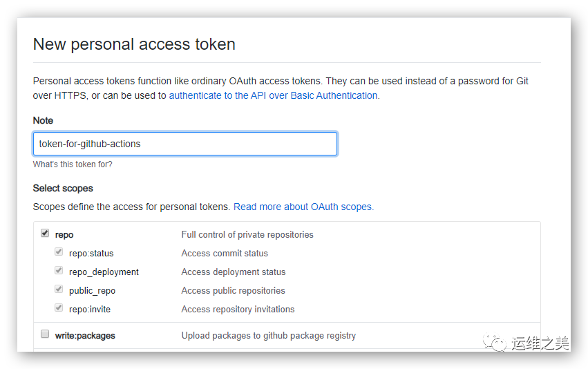The image size is (588, 369).
Task: Open the Basic Authentication API link
Action: tap(273, 95)
